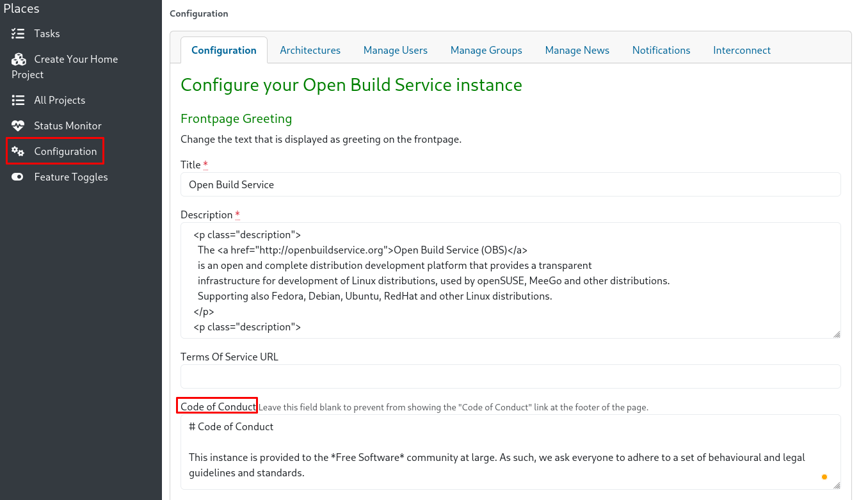Open the Manage News tab

[x=577, y=51]
